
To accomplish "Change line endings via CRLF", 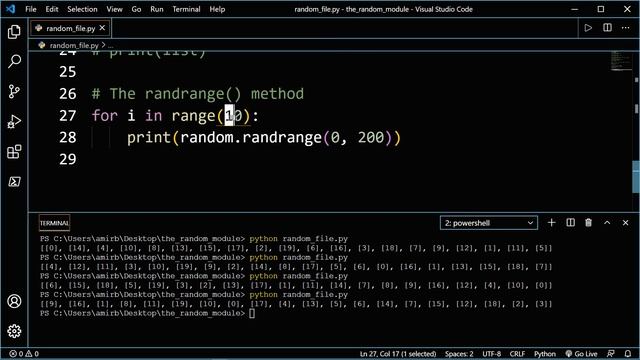I will [517, 354].
